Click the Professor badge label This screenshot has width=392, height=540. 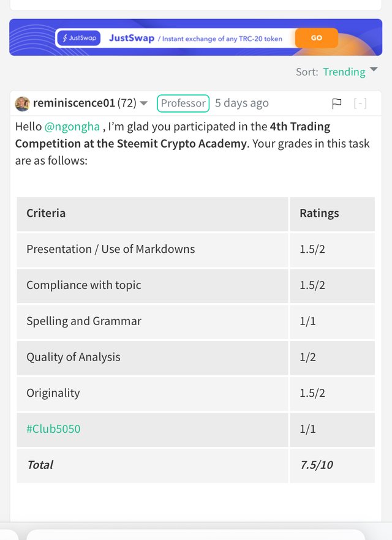coord(183,103)
